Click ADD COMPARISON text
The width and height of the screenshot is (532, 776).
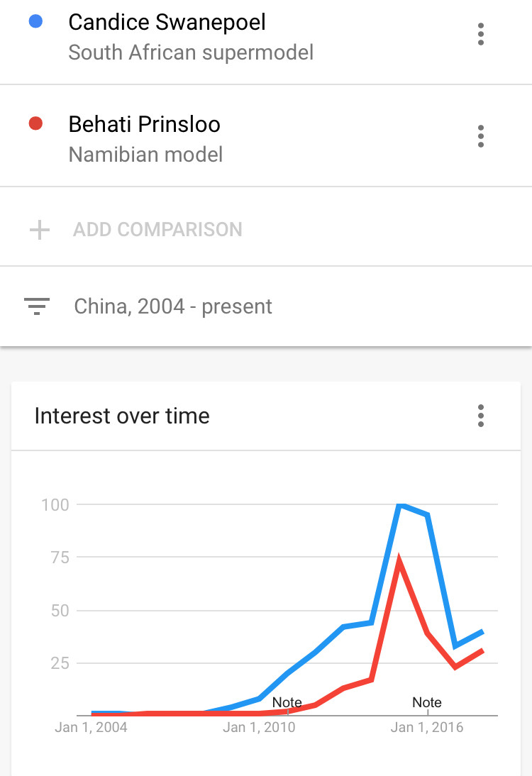[x=157, y=230]
